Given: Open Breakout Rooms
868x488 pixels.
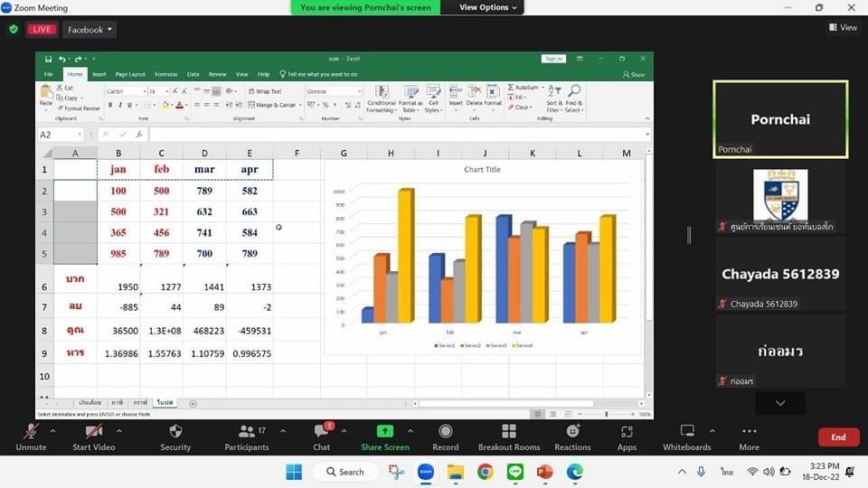Looking at the screenshot, I should coord(509,432).
